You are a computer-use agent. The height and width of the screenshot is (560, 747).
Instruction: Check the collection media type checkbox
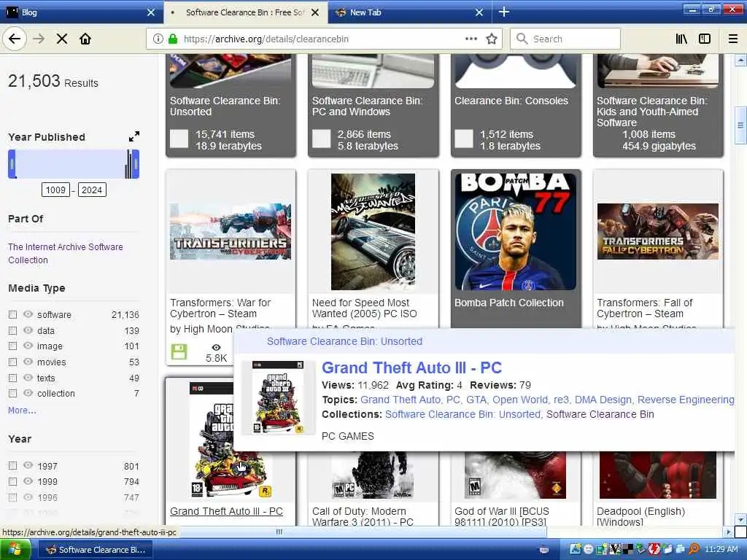pos(13,393)
